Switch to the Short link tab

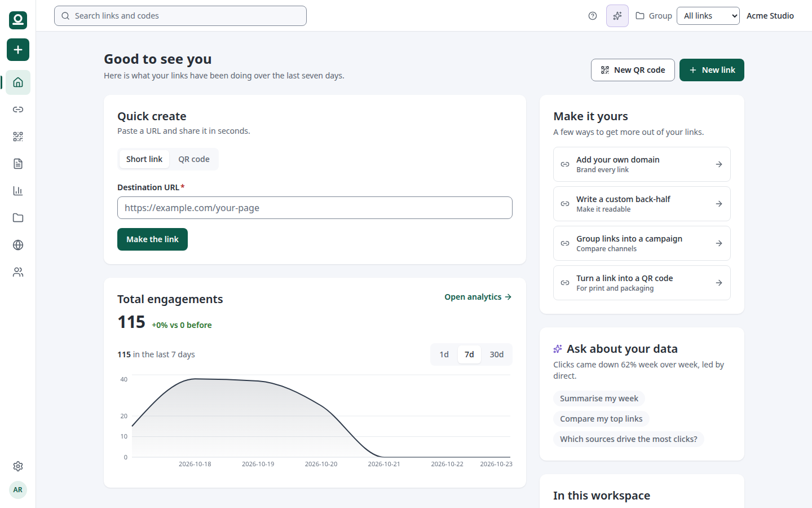(x=144, y=159)
